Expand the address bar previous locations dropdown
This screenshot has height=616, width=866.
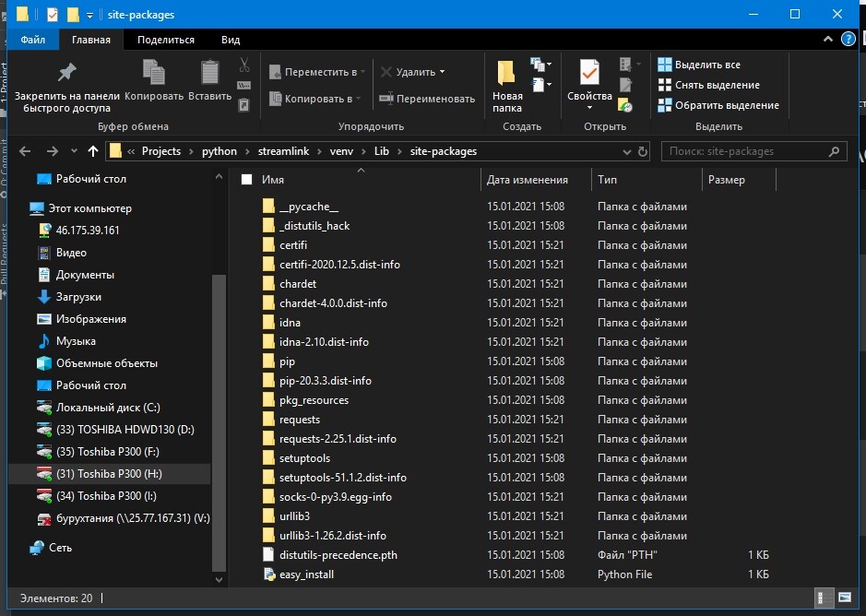pyautogui.click(x=627, y=151)
